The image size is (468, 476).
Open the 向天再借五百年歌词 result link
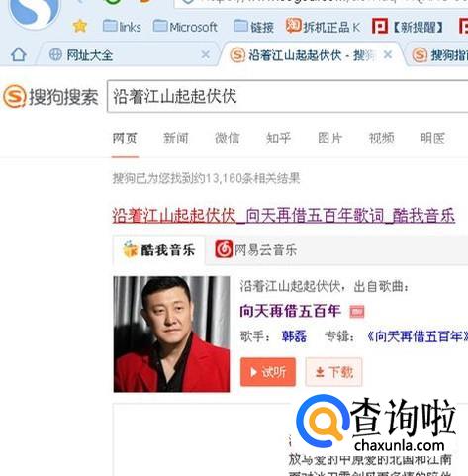click(284, 216)
